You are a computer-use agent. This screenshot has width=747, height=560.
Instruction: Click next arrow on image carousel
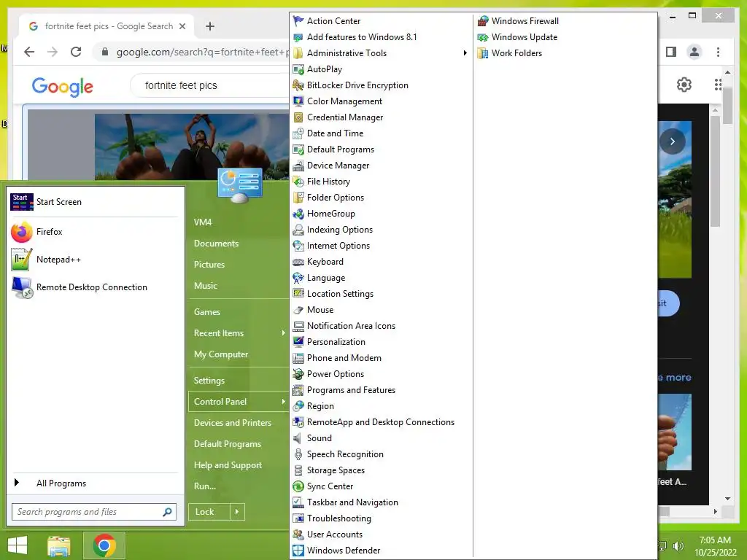673,141
